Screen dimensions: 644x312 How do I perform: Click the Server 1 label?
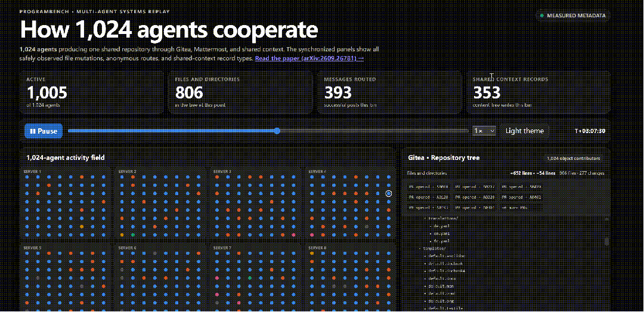click(32, 171)
